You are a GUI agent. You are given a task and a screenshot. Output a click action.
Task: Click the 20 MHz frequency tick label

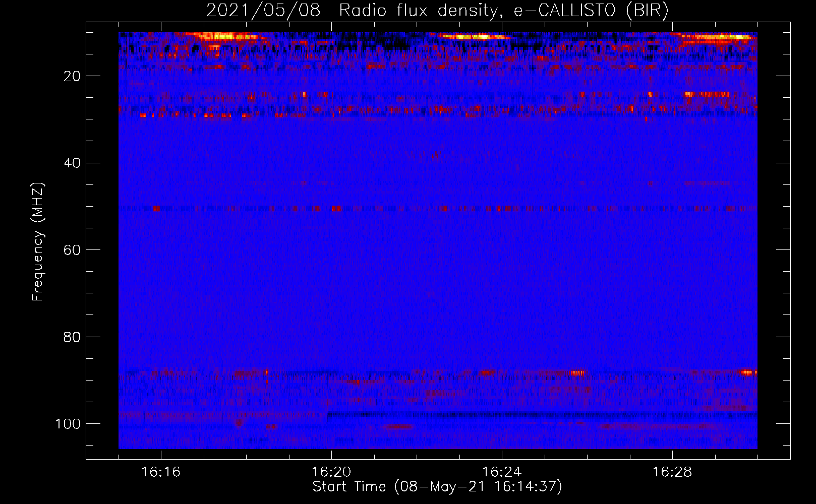[x=72, y=76]
